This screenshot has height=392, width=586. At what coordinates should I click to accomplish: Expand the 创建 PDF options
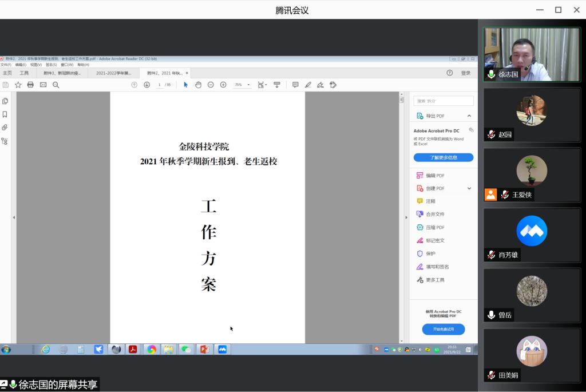tap(469, 188)
